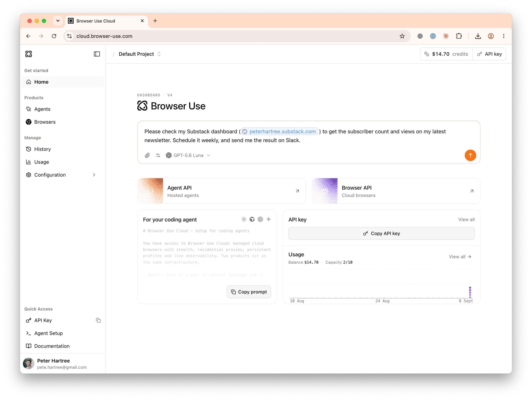Expand the Configuration chevron
The height and width of the screenshot is (400, 532).
(x=94, y=175)
